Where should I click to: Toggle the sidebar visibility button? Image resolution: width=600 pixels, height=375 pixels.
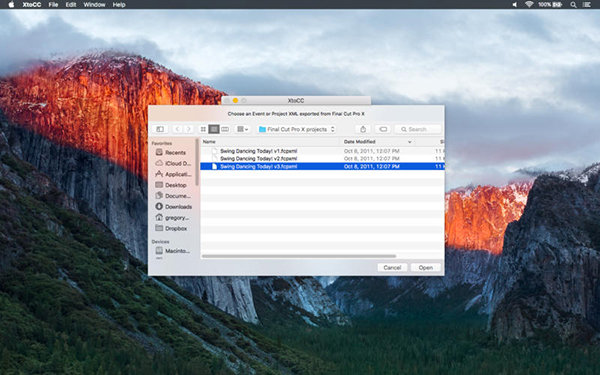coord(160,129)
